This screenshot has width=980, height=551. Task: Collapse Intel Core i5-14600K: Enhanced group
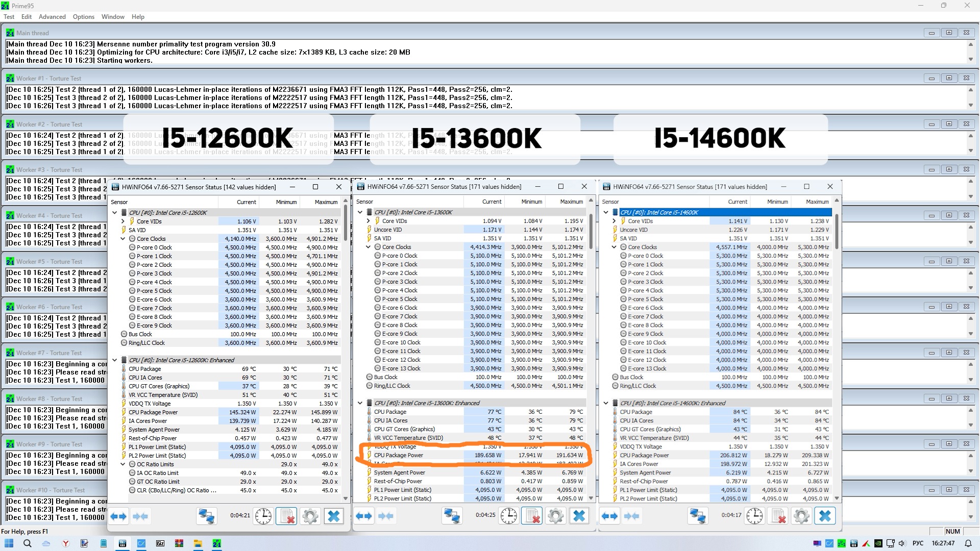[606, 403]
